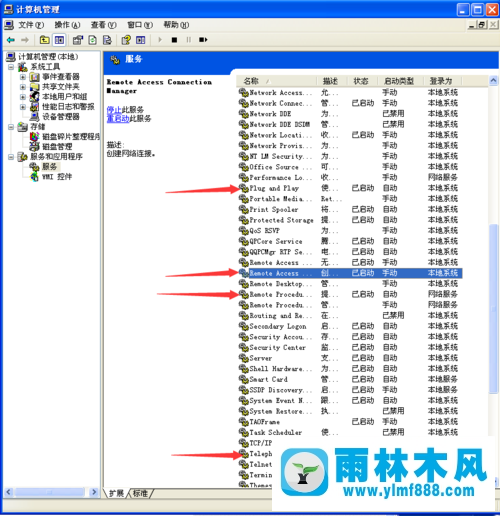Viewport: 500px width, 516px height.
Task: Click the Up one level folder icon
Action: pyautogui.click(x=44, y=40)
